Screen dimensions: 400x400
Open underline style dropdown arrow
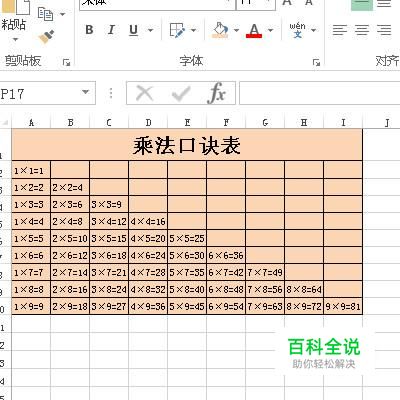pyautogui.click(x=151, y=30)
